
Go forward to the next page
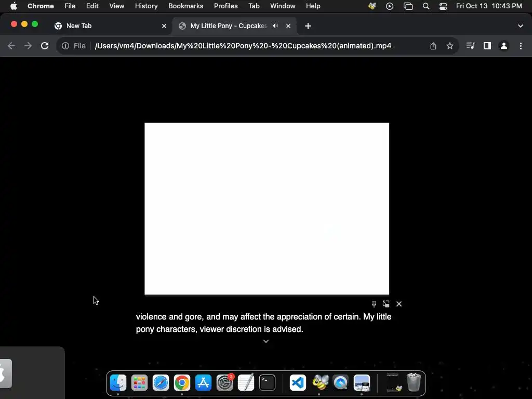coord(28,46)
